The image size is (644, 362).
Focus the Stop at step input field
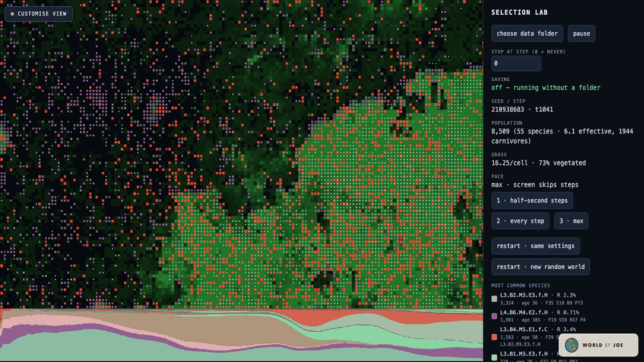(x=516, y=64)
